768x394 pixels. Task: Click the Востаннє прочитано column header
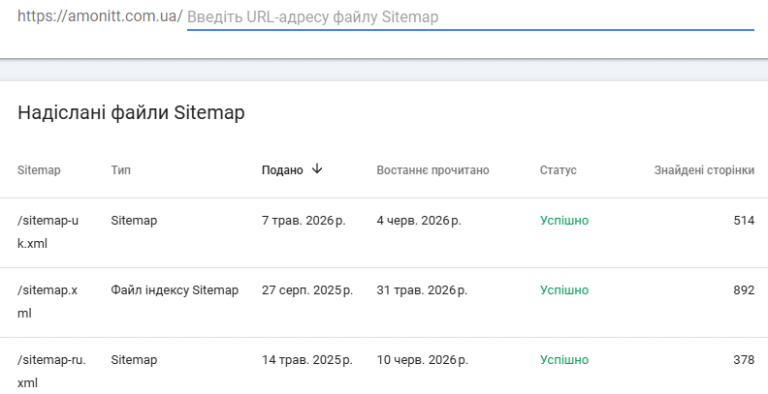pos(432,170)
